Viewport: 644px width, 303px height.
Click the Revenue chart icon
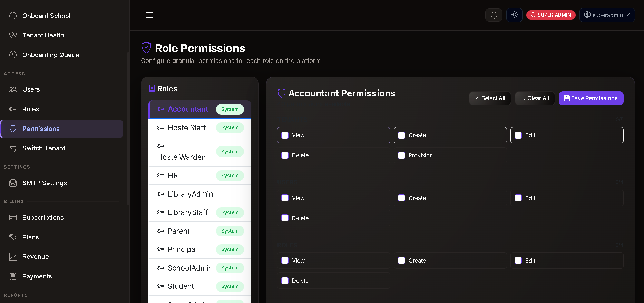13,257
